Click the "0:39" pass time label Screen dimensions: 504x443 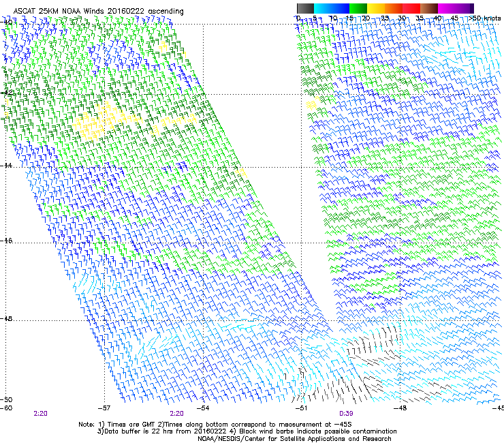346,414
